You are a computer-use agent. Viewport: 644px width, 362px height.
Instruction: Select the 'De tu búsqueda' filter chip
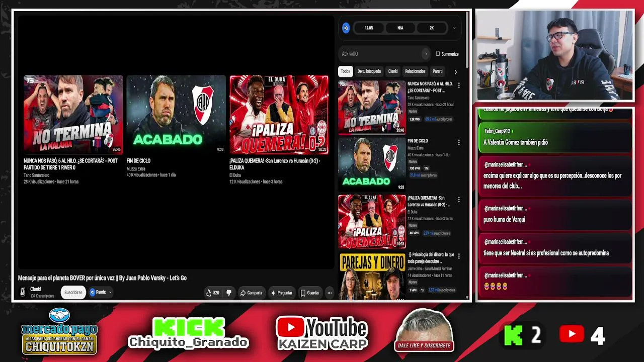(369, 71)
